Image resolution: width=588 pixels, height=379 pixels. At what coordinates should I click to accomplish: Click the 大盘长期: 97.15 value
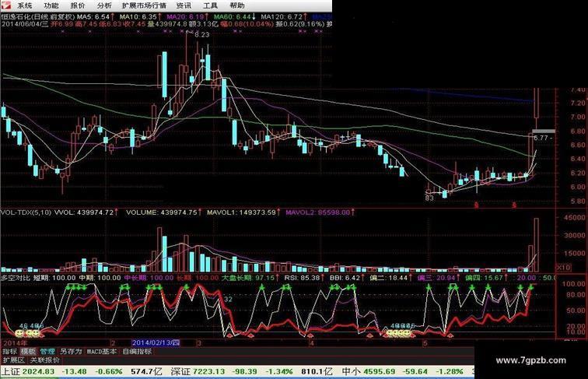248,278
